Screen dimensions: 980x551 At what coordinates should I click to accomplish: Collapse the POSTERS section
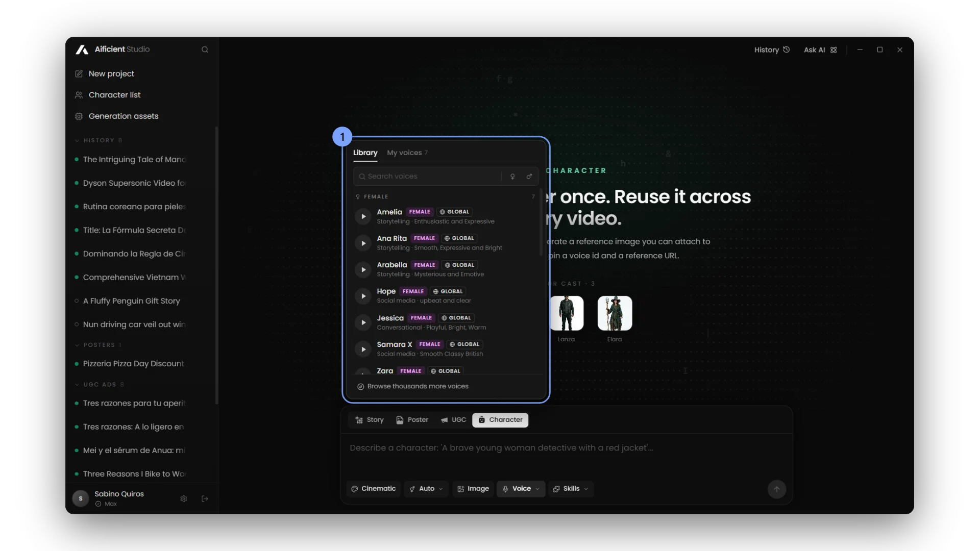pyautogui.click(x=99, y=345)
